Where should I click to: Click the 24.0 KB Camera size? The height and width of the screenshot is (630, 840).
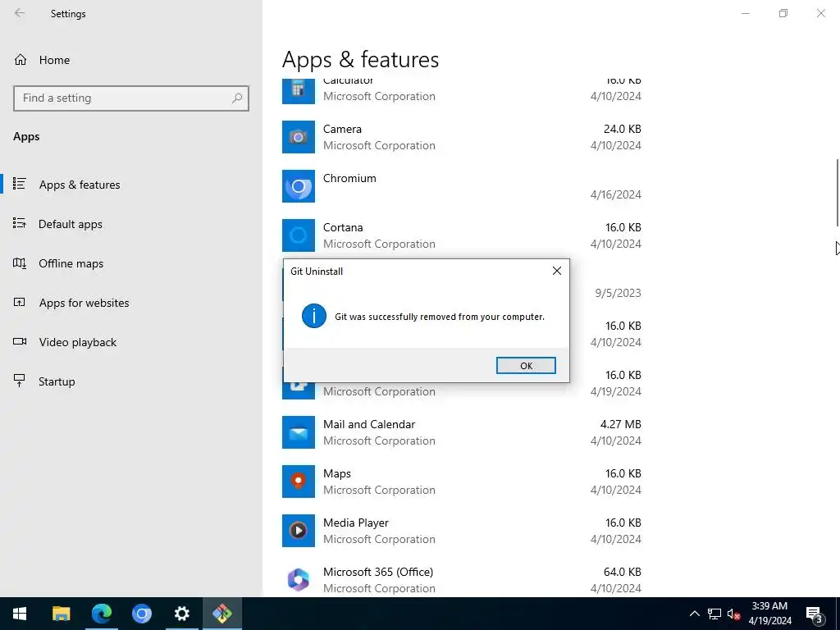tap(622, 129)
